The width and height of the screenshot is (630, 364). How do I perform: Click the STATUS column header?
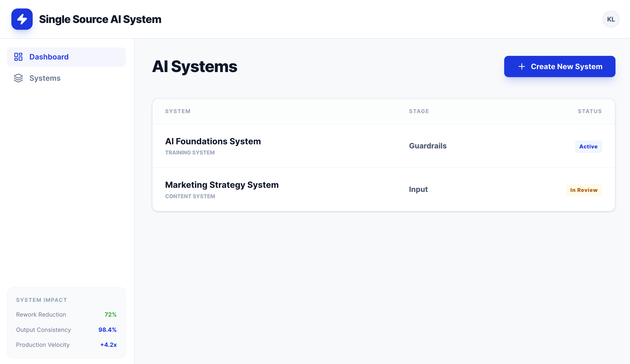(x=590, y=111)
